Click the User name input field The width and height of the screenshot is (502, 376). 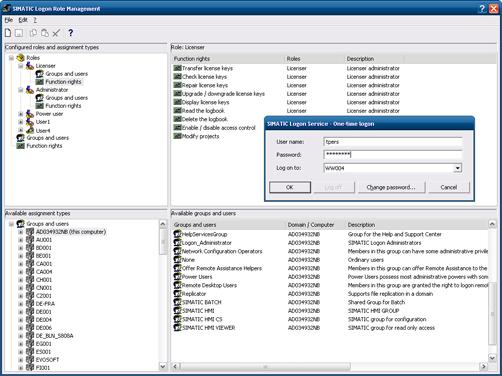pyautogui.click(x=393, y=142)
